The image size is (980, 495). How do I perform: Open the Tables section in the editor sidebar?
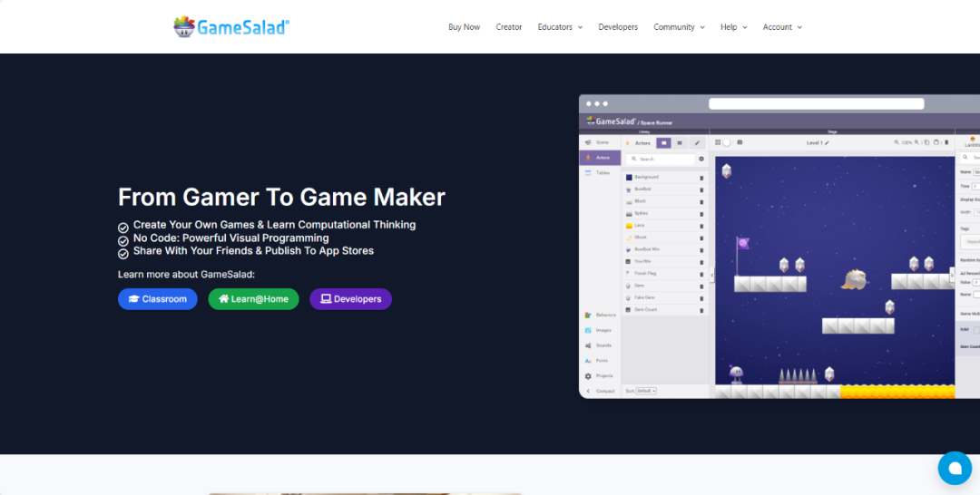pyautogui.click(x=600, y=172)
